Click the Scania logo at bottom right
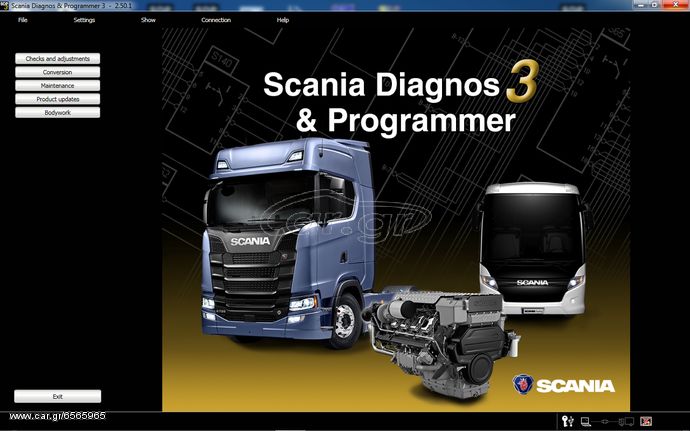This screenshot has height=431, width=690. (x=563, y=385)
